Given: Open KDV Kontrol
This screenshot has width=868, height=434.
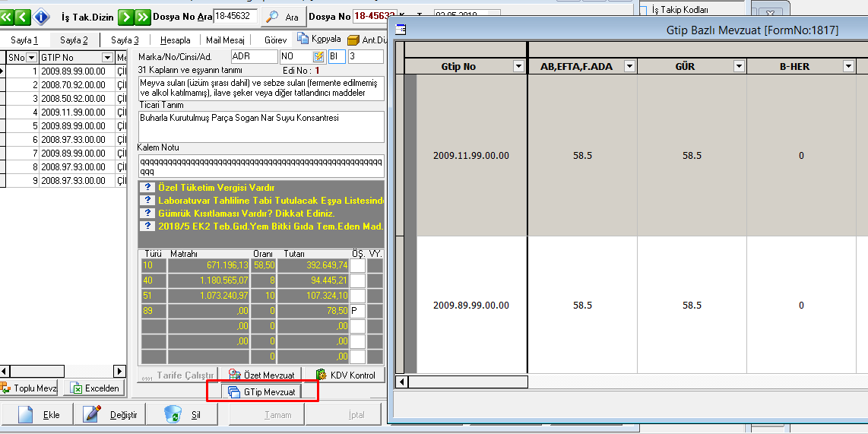Looking at the screenshot, I should point(346,375).
